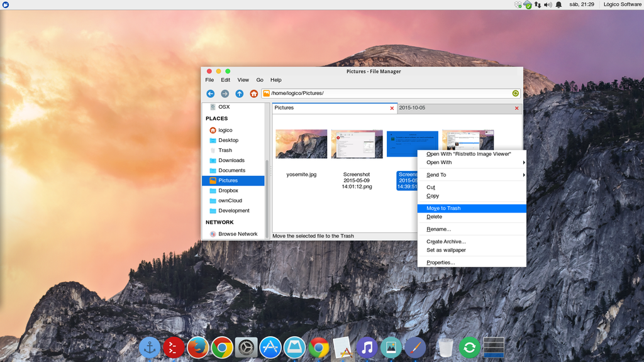
Task: Reload folder with green refresh icon
Action: (516, 93)
